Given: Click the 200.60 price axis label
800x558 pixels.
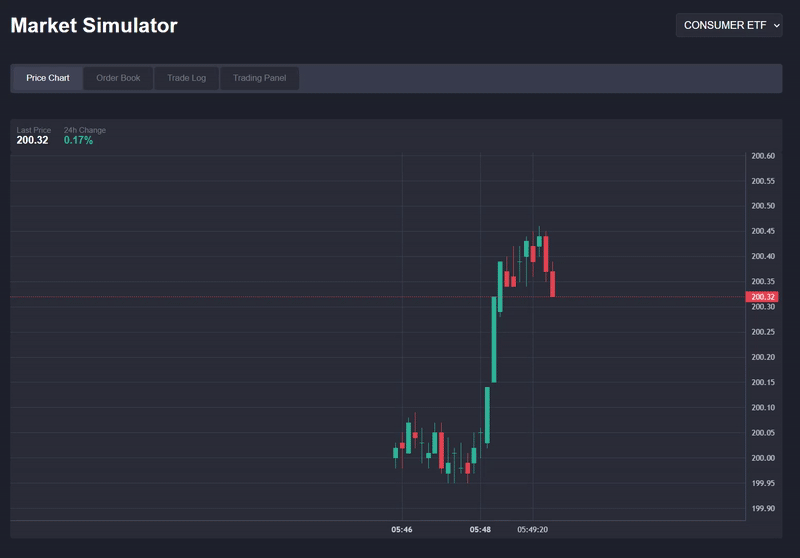Looking at the screenshot, I should [x=763, y=156].
